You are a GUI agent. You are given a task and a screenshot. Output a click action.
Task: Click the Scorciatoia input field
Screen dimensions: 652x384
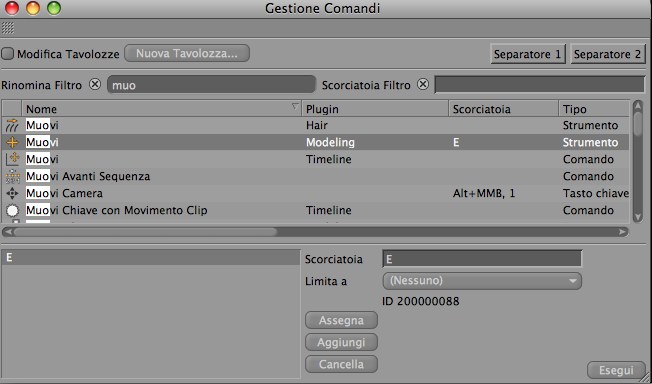(482, 259)
